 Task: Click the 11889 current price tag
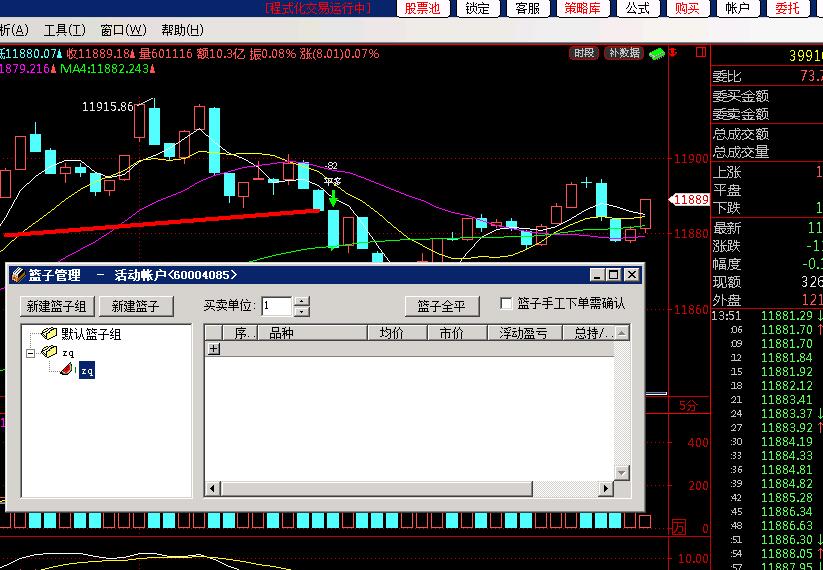(x=689, y=199)
